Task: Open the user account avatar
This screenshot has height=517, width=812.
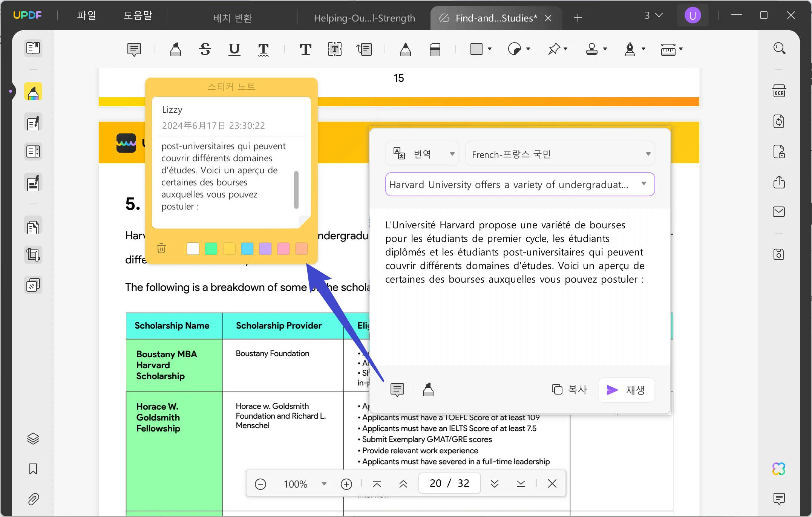Action: coord(693,15)
